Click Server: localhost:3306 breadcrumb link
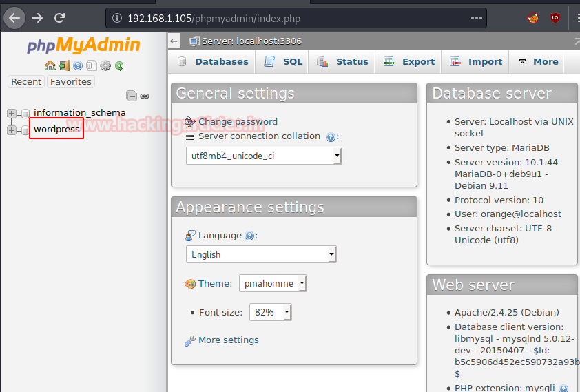 251,41
